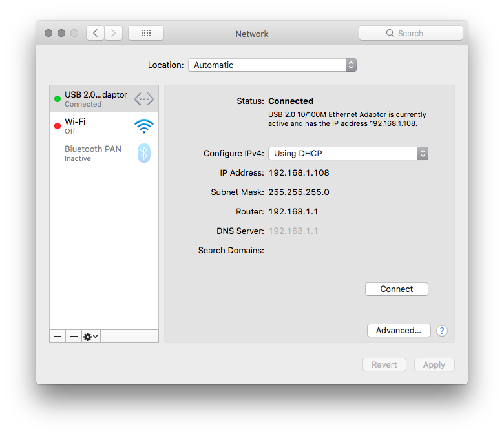Open the Location dropdown

(272, 65)
